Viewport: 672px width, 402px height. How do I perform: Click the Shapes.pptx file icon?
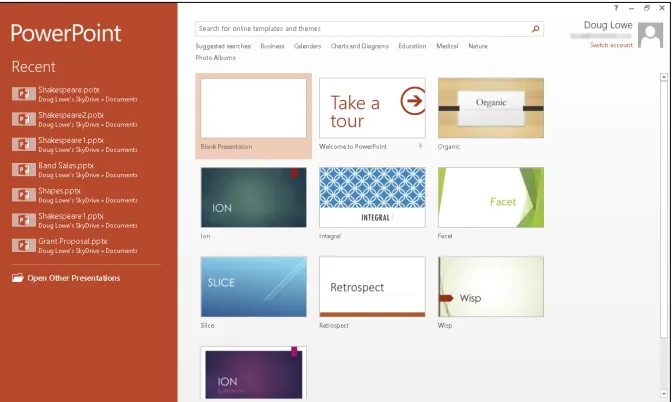point(24,195)
